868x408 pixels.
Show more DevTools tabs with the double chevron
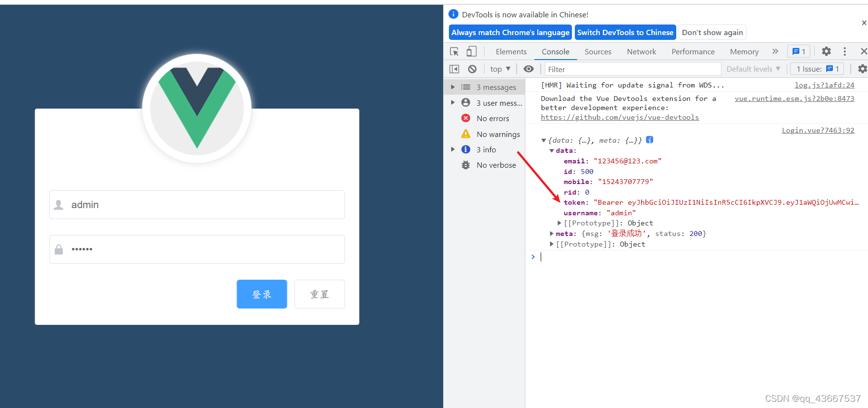tap(775, 51)
